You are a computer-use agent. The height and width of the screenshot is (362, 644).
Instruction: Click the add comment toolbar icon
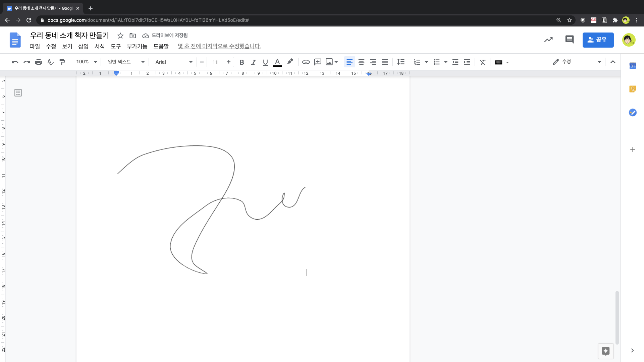click(x=318, y=62)
